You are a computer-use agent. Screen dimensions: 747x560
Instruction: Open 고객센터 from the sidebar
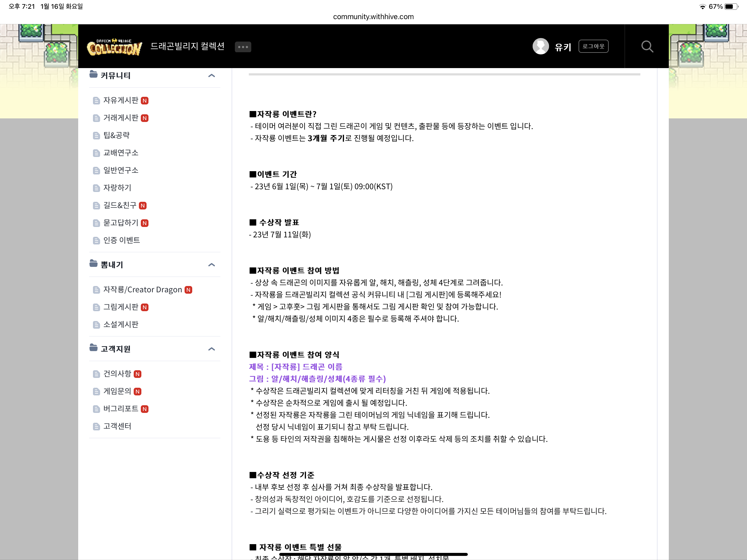coord(117,426)
